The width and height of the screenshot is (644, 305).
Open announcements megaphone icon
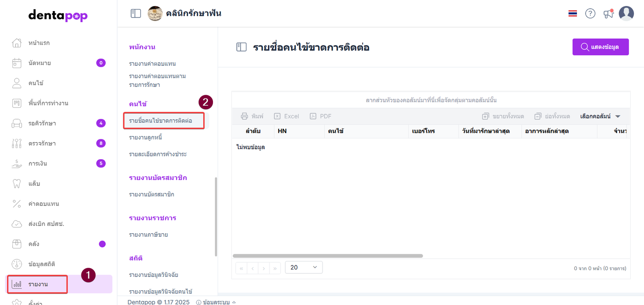click(x=609, y=14)
